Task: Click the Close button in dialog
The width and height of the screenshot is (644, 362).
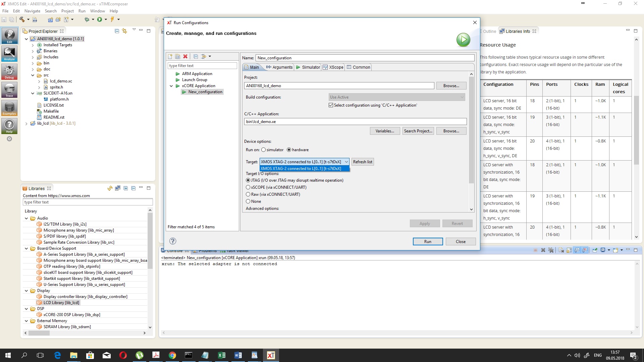Action: (461, 241)
